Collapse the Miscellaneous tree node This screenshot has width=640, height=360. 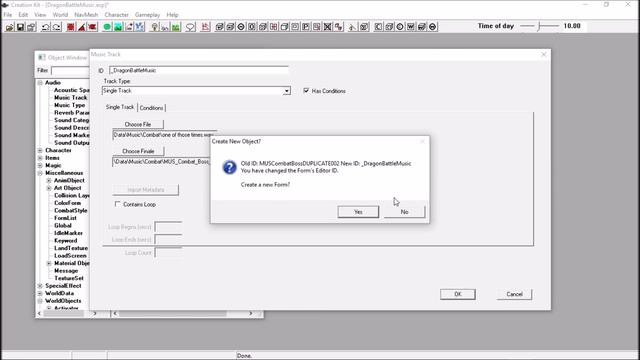point(40,173)
